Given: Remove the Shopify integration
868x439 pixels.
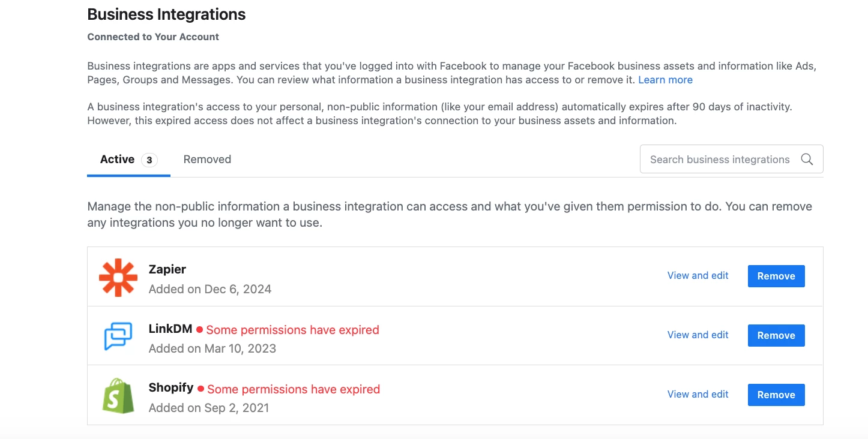Looking at the screenshot, I should [776, 395].
